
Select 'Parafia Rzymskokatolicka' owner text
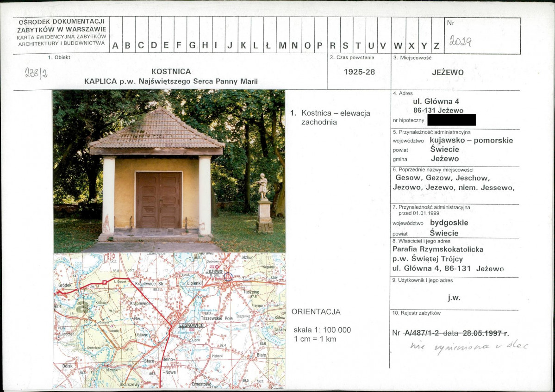(x=438, y=249)
